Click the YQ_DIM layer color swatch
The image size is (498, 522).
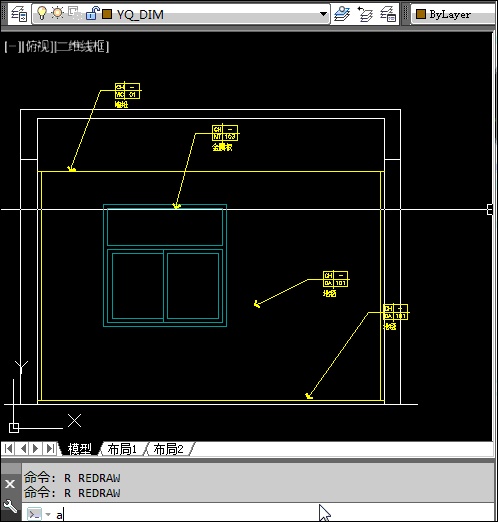[x=107, y=14]
